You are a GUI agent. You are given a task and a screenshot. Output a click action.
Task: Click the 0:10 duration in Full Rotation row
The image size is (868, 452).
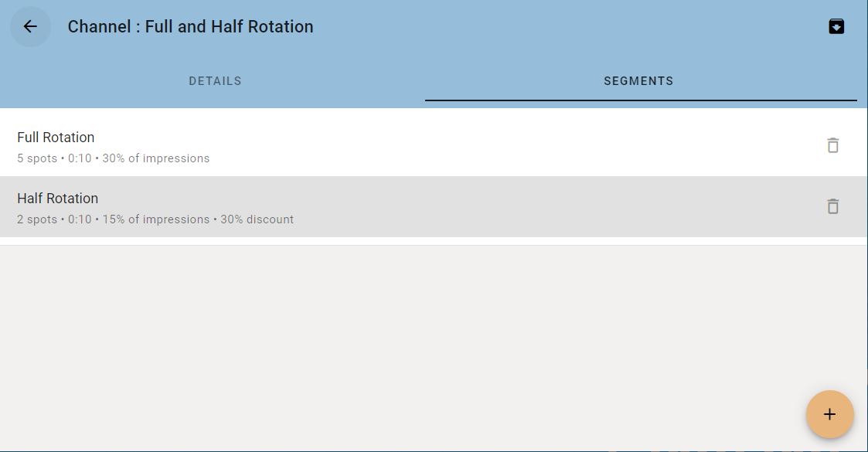coord(80,158)
